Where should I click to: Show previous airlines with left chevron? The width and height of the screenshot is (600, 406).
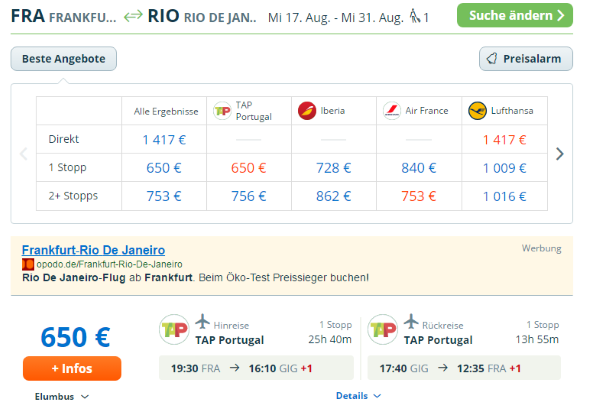point(24,154)
